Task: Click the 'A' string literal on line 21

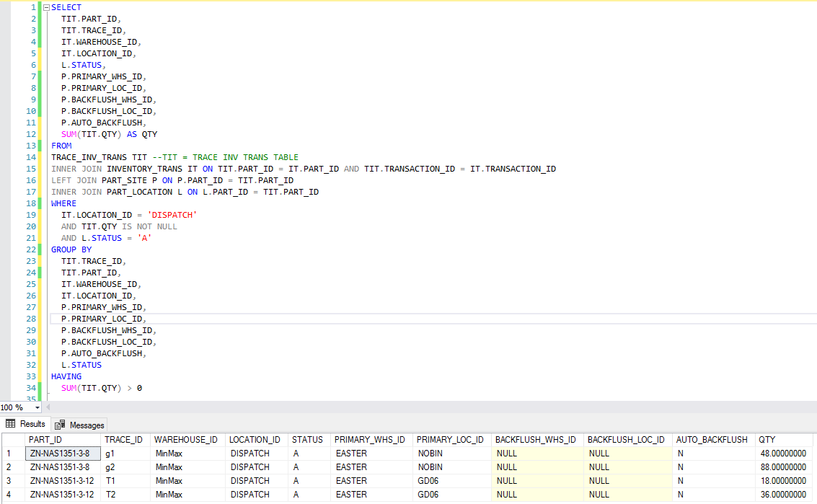Action: coord(144,238)
